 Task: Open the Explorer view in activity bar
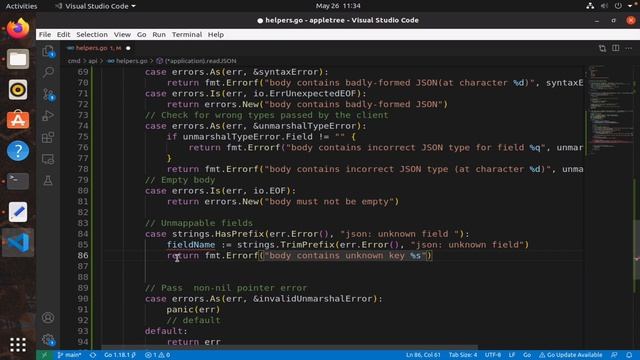[48, 51]
